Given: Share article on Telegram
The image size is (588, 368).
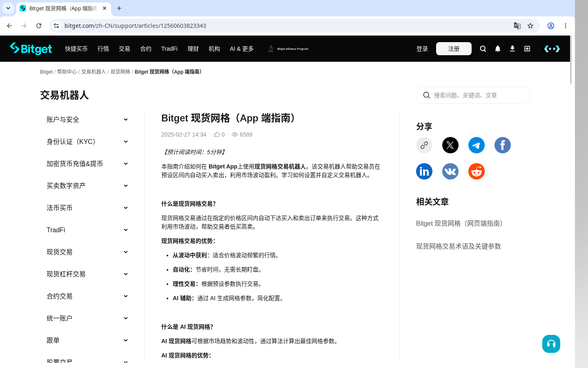Looking at the screenshot, I should pos(477,145).
